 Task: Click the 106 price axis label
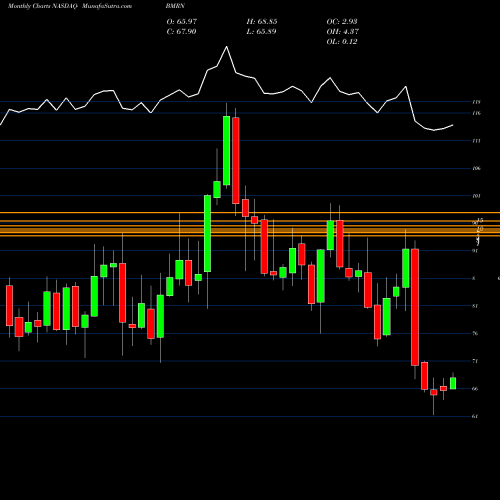[477, 169]
